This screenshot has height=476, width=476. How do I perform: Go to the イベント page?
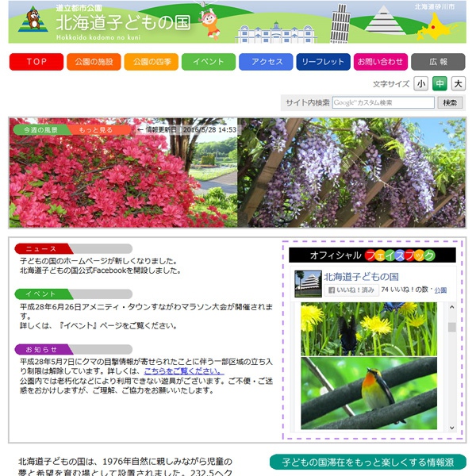(209, 62)
